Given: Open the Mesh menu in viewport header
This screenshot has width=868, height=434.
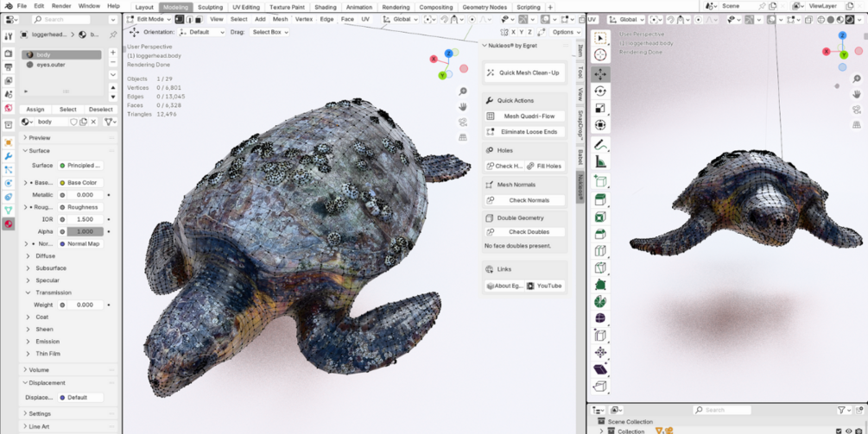Looking at the screenshot, I should 280,19.
